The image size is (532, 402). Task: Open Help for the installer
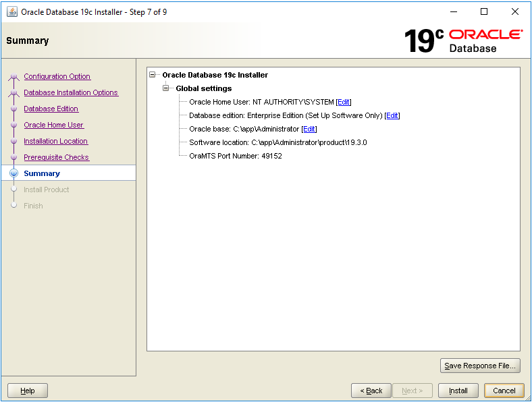click(28, 391)
